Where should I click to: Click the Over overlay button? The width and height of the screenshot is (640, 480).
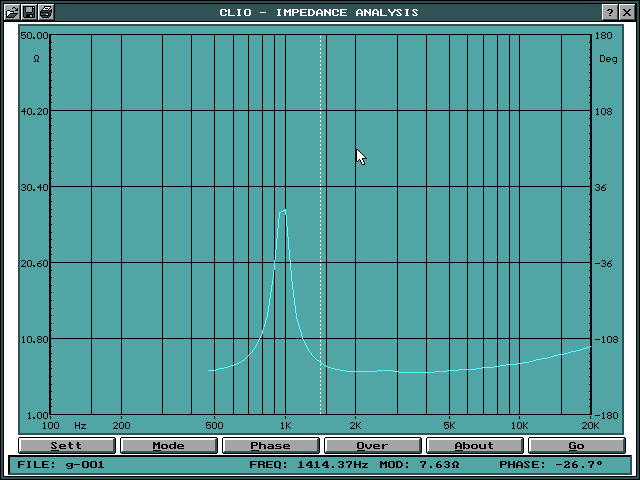coord(373,445)
